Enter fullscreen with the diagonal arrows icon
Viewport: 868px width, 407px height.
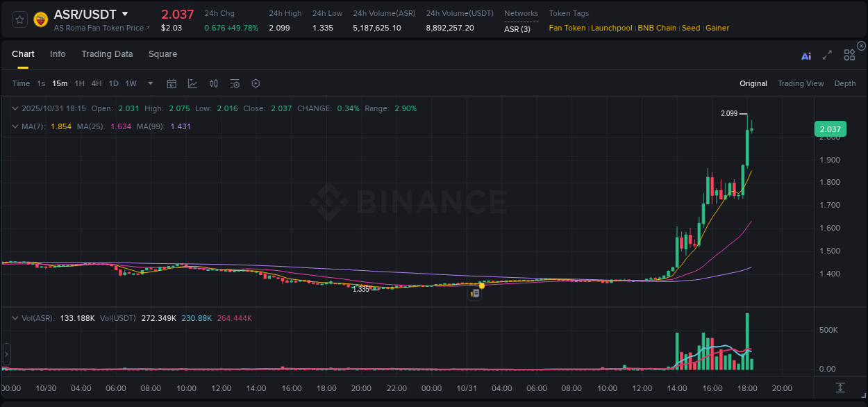827,55
